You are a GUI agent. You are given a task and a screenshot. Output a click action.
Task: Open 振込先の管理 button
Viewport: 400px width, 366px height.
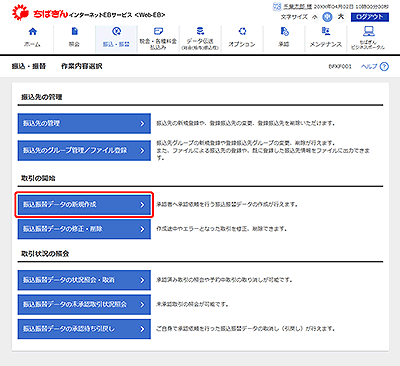tap(84, 123)
